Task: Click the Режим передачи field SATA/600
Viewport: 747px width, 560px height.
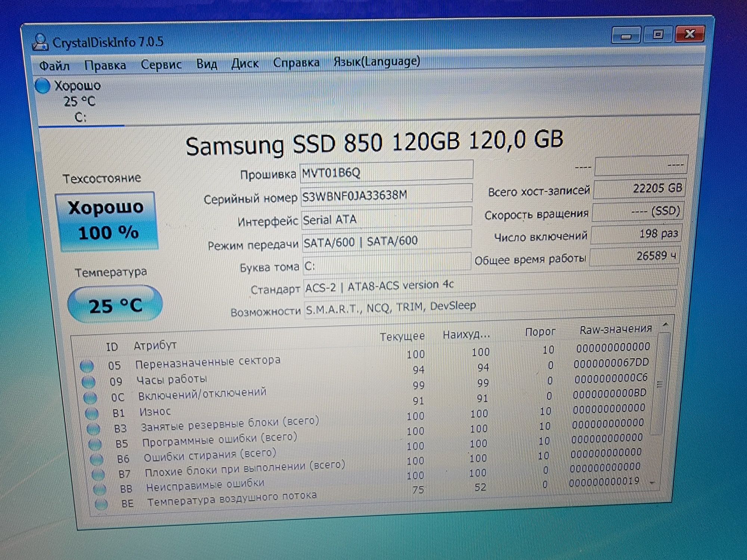Action: (x=387, y=241)
